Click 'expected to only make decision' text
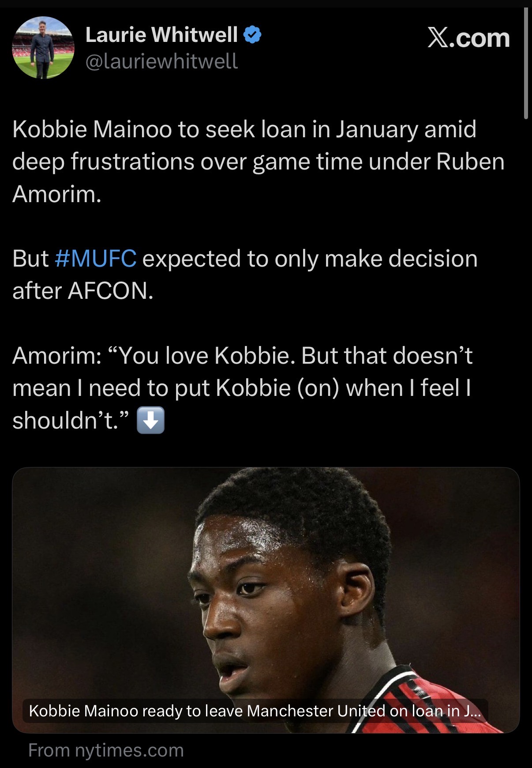The height and width of the screenshot is (768, 532). [x=310, y=259]
